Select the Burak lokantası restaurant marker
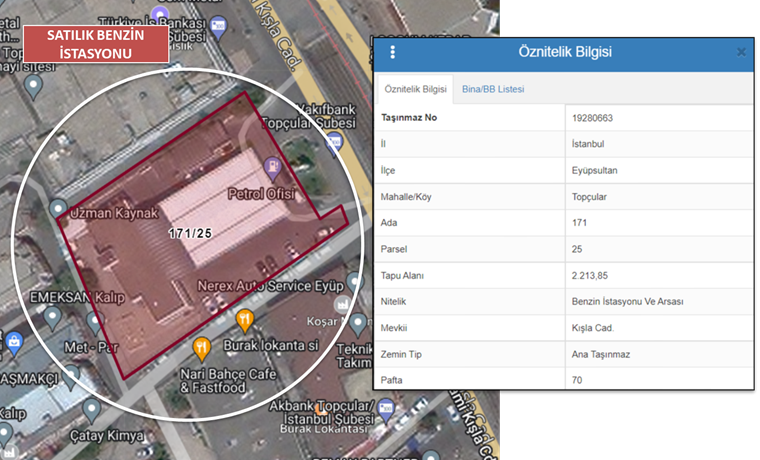This screenshot has height=460, width=760. pos(244,321)
